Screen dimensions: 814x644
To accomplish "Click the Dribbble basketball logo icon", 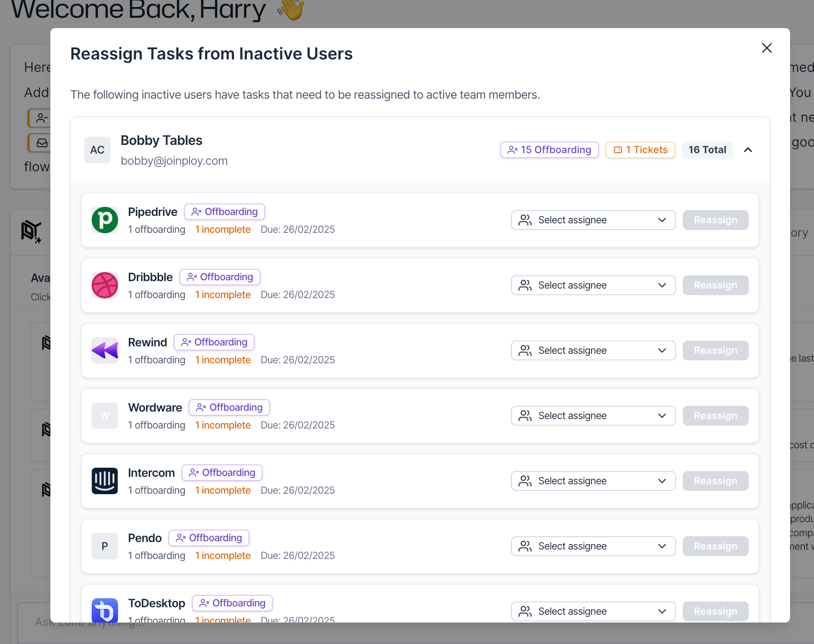I will (x=104, y=285).
